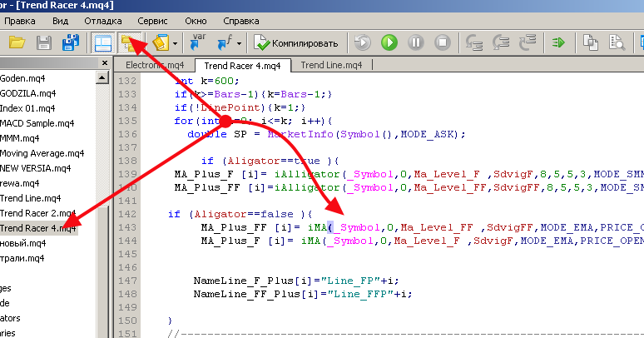Viewport: 644px width, 338px height.
Task: Click the Компилировать button
Action: pos(295,42)
